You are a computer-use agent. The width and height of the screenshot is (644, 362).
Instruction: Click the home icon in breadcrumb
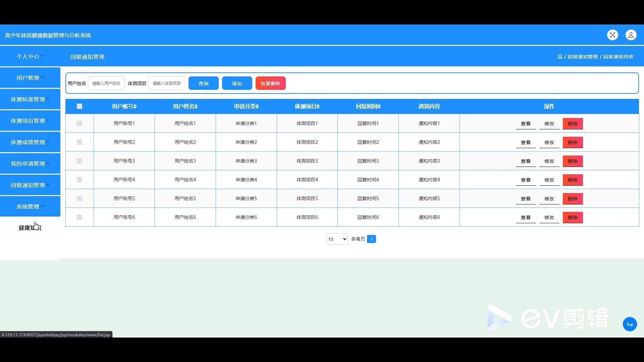559,57
